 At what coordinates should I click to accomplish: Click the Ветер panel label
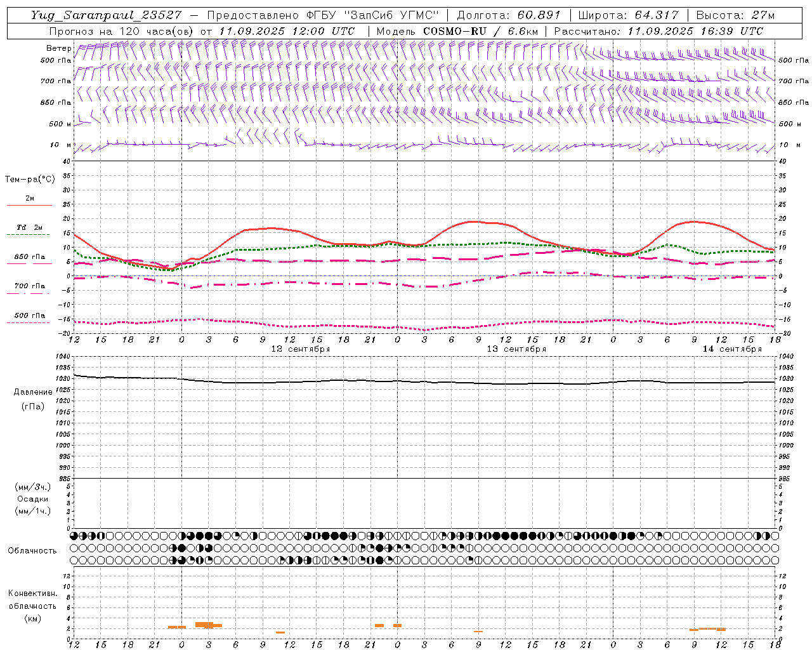(x=58, y=48)
